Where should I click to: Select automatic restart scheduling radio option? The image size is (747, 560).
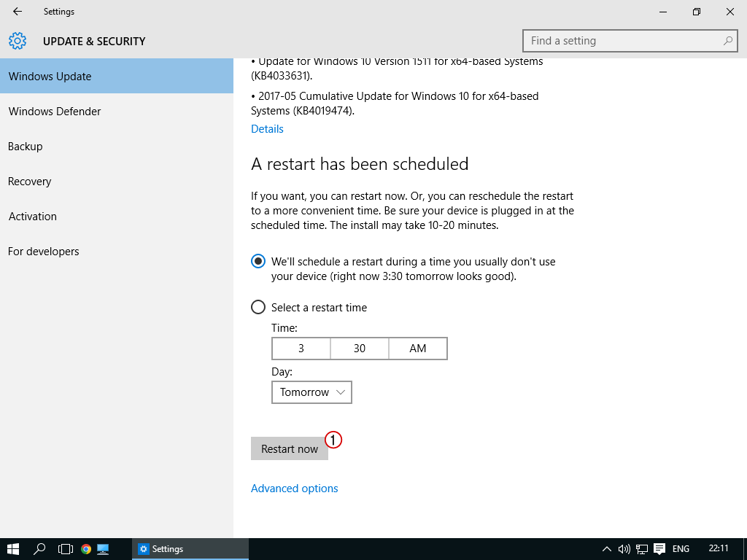258,261
